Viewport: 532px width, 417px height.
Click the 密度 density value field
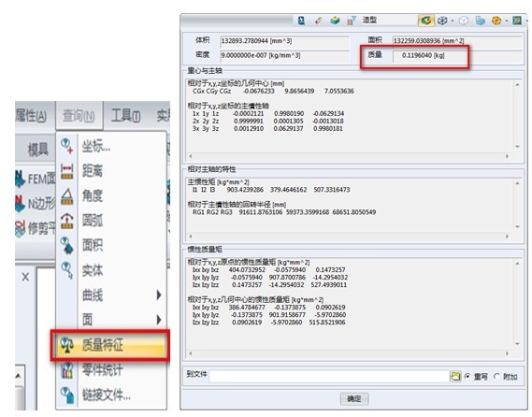(x=284, y=55)
